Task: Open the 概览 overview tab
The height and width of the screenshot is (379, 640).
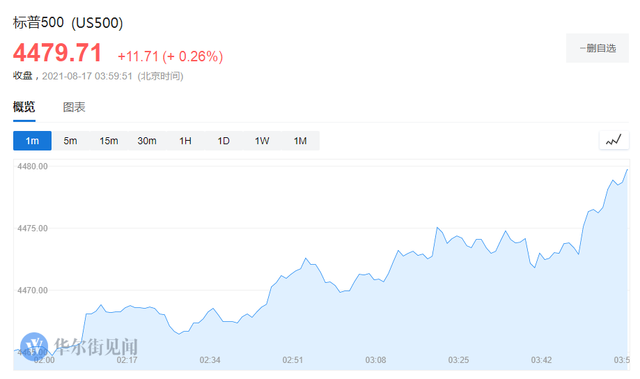Action: [x=24, y=107]
